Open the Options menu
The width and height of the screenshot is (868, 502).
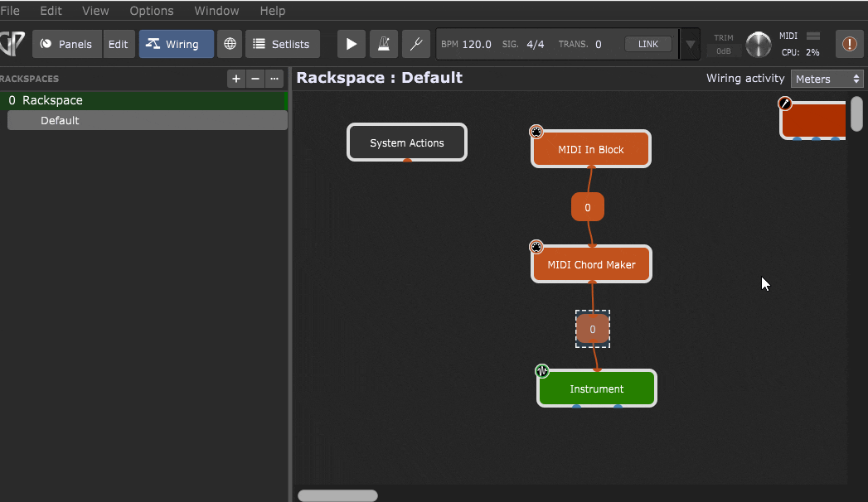[151, 11]
